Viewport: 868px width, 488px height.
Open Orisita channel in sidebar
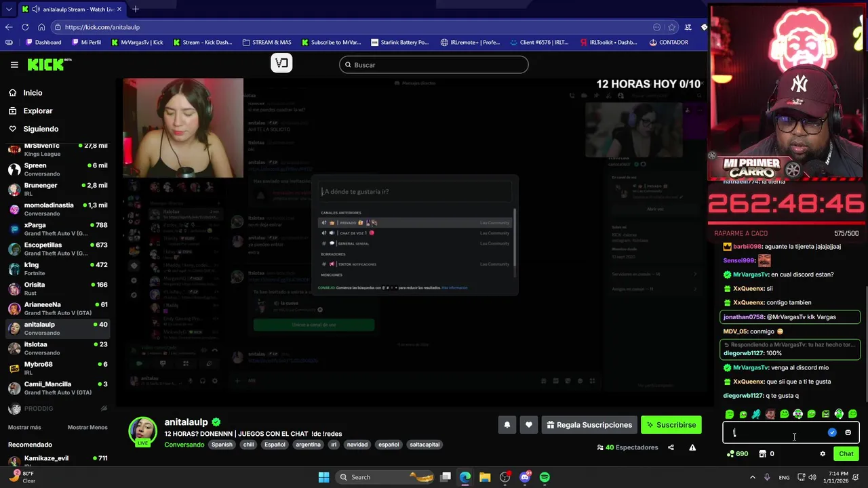[58, 289]
